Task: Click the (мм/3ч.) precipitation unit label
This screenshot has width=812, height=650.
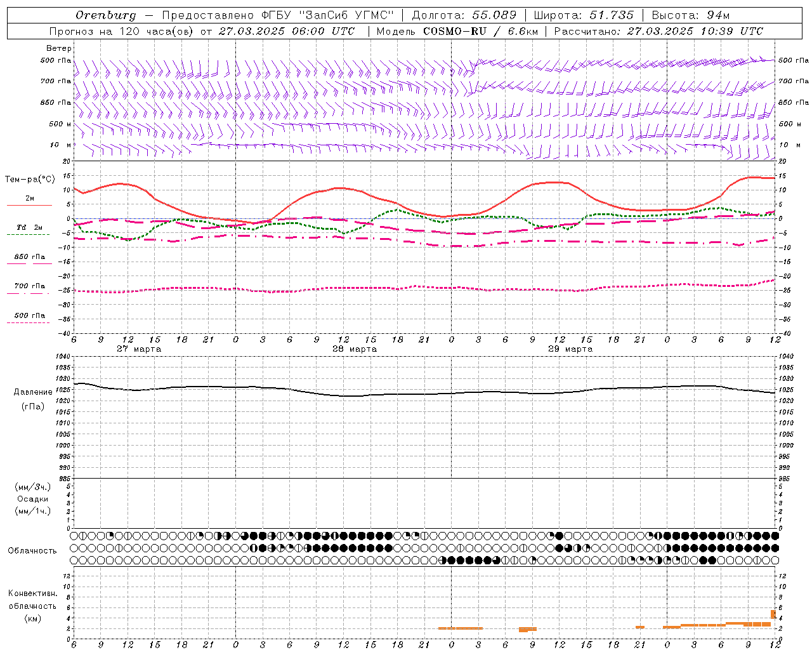Action: (x=33, y=487)
